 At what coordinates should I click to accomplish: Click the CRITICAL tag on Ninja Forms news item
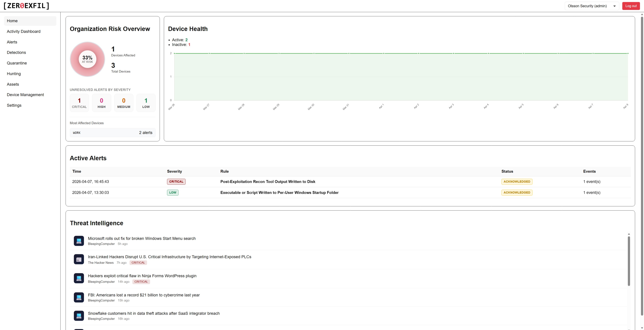tap(141, 282)
